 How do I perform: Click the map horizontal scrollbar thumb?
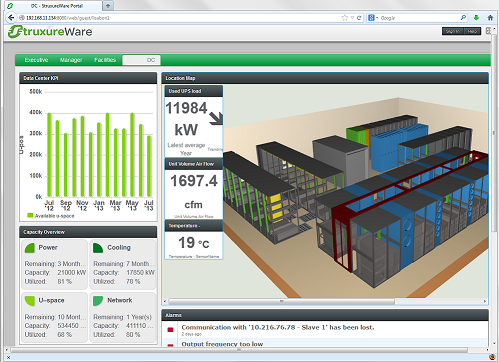point(282,301)
